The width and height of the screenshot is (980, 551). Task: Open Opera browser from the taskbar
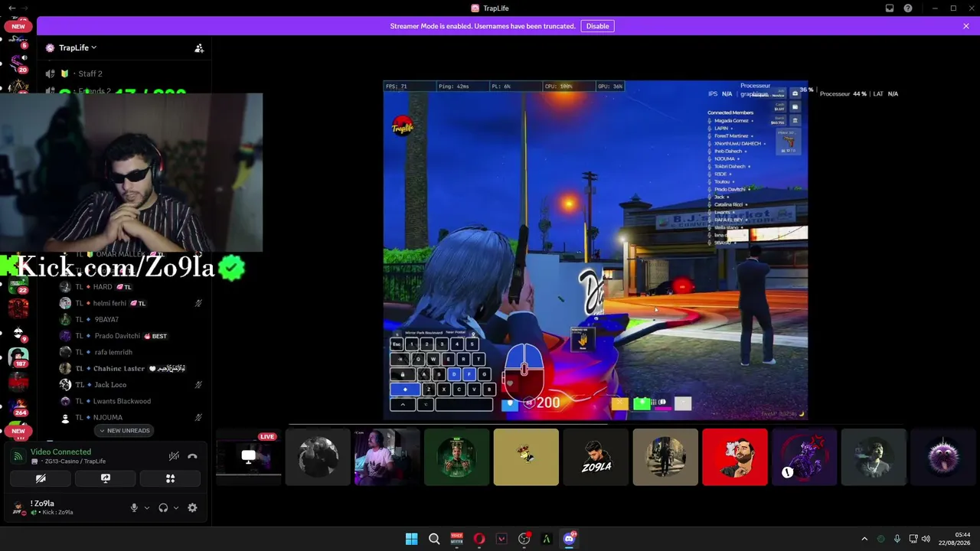pyautogui.click(x=479, y=539)
